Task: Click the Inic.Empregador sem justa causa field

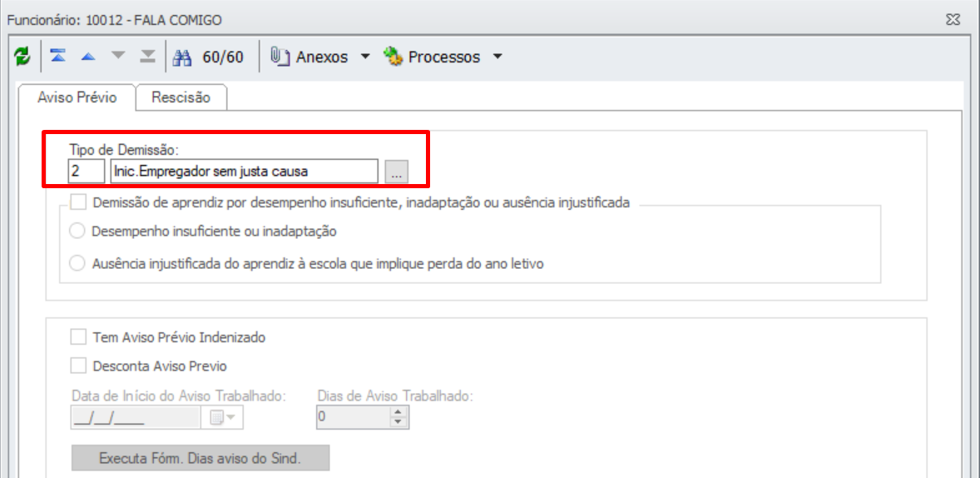Action: (x=244, y=171)
